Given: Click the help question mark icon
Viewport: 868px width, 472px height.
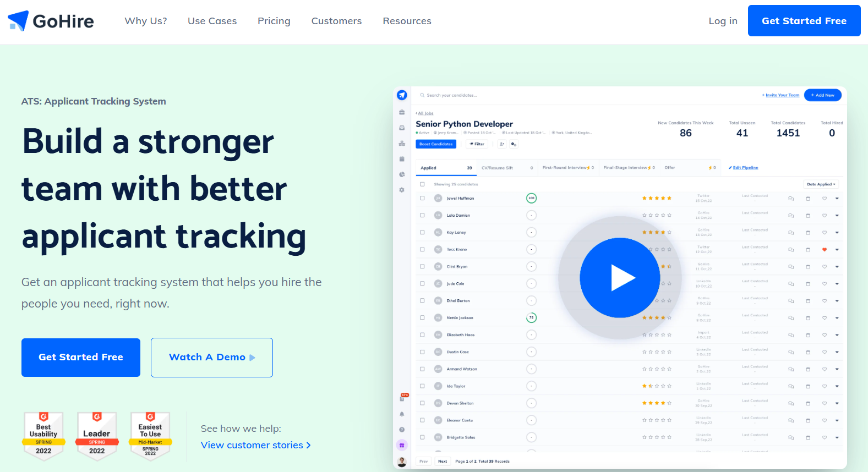Looking at the screenshot, I should (x=402, y=430).
